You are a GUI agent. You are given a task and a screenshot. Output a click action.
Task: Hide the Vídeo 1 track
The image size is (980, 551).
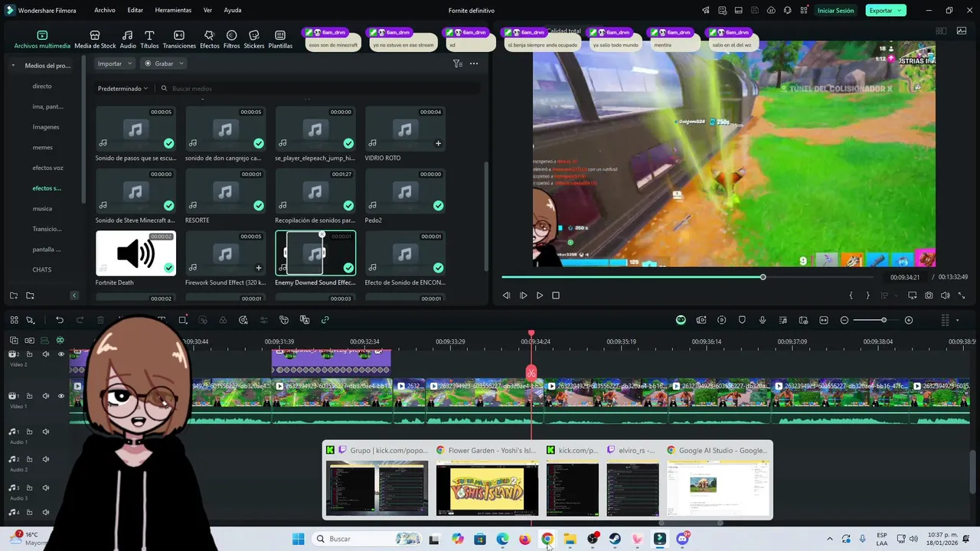(61, 396)
